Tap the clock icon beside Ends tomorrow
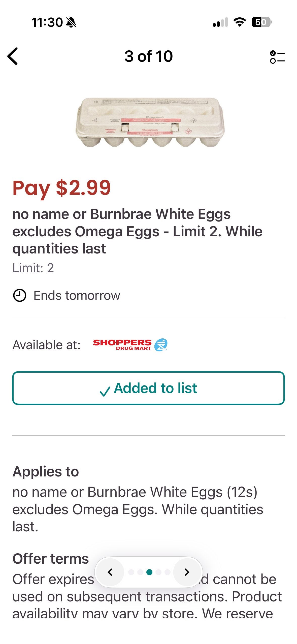Viewport: 297px width, 644px height. [19, 296]
